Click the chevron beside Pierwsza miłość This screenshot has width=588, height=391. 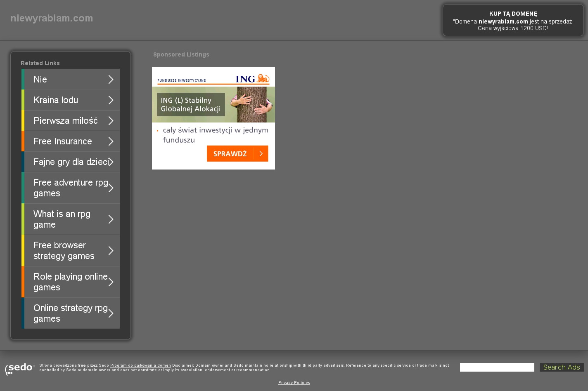click(111, 121)
